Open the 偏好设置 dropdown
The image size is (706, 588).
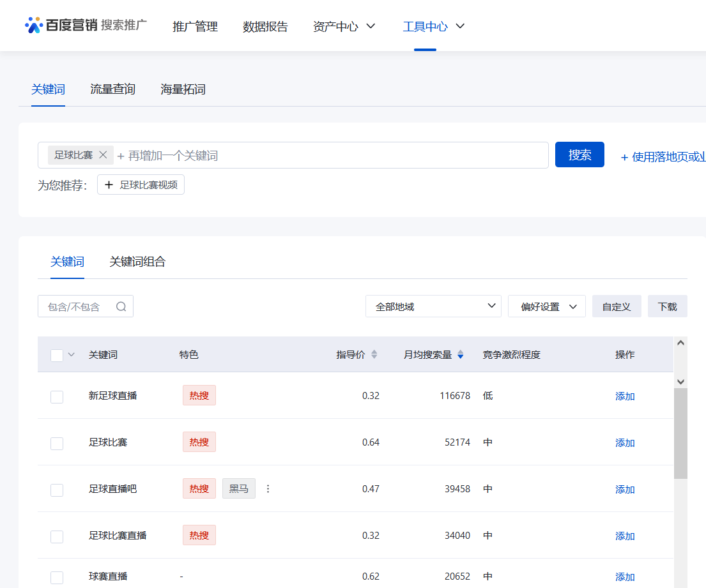click(x=547, y=306)
